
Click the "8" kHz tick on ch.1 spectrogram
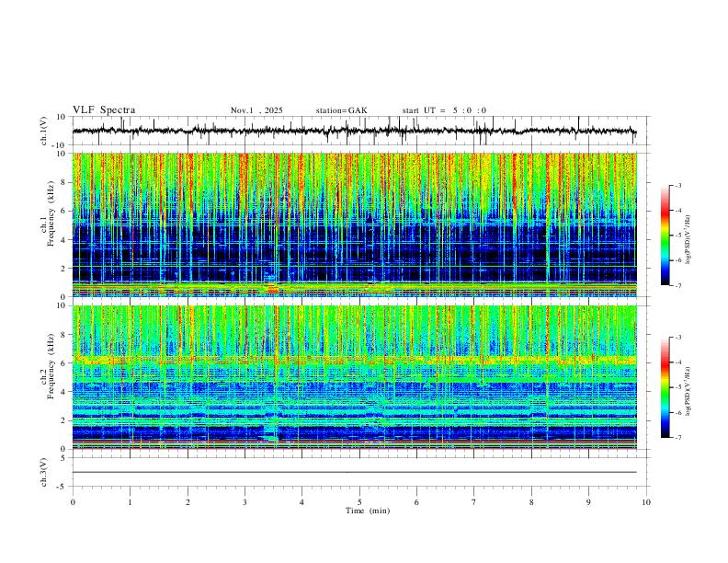pyautogui.click(x=63, y=182)
